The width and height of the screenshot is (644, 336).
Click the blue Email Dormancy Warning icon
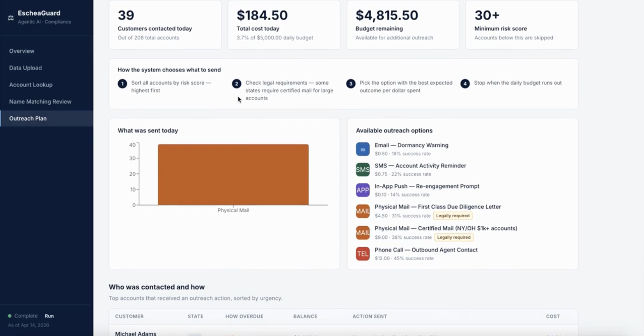[363, 149]
